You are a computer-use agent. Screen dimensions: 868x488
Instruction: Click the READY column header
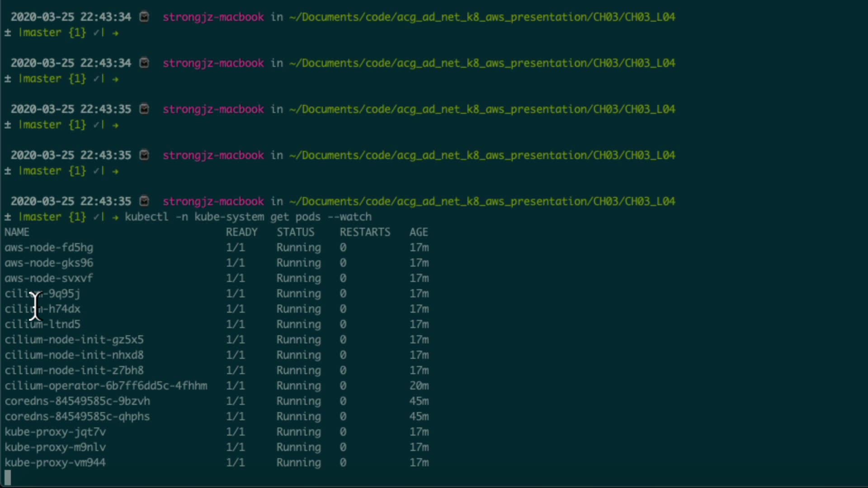(241, 232)
